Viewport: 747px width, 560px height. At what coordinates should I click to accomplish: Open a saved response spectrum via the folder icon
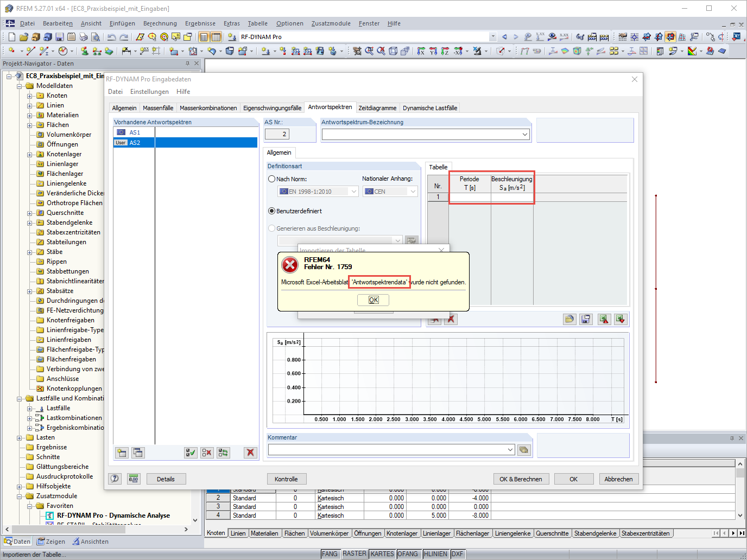[569, 319]
